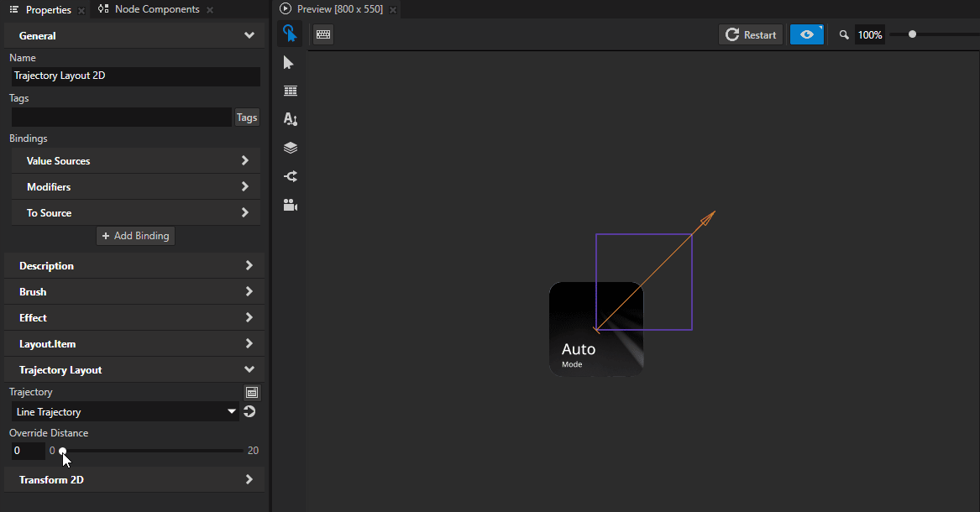Select the text anchor tool

coord(290,118)
